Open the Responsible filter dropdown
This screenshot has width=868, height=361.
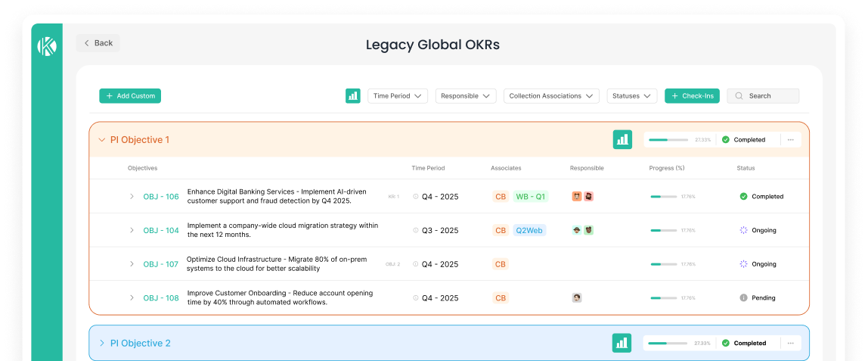point(466,96)
